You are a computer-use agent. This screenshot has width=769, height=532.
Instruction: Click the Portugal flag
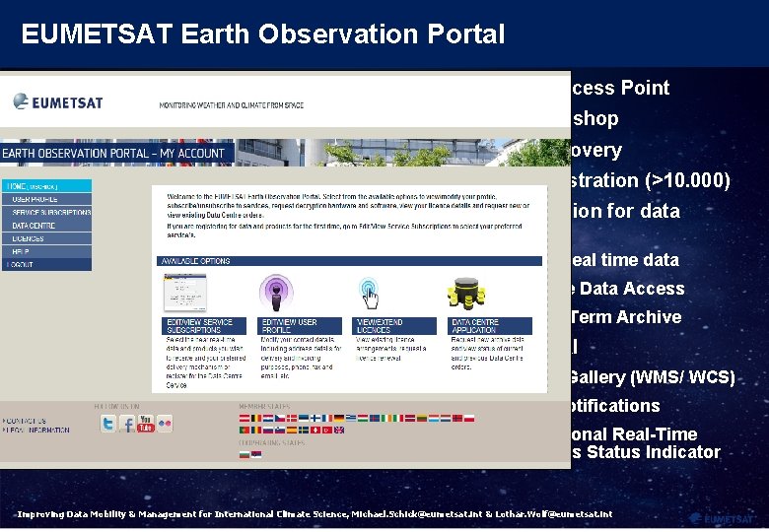(245, 431)
